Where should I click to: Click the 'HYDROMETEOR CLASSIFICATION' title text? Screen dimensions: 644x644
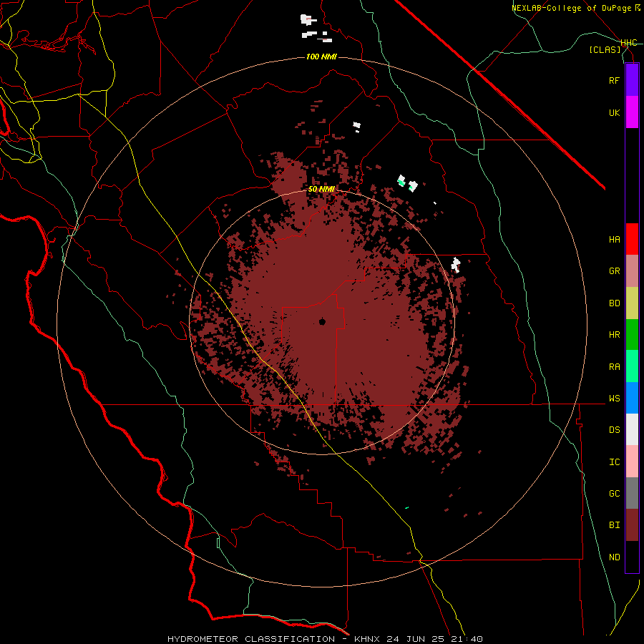pos(251,639)
